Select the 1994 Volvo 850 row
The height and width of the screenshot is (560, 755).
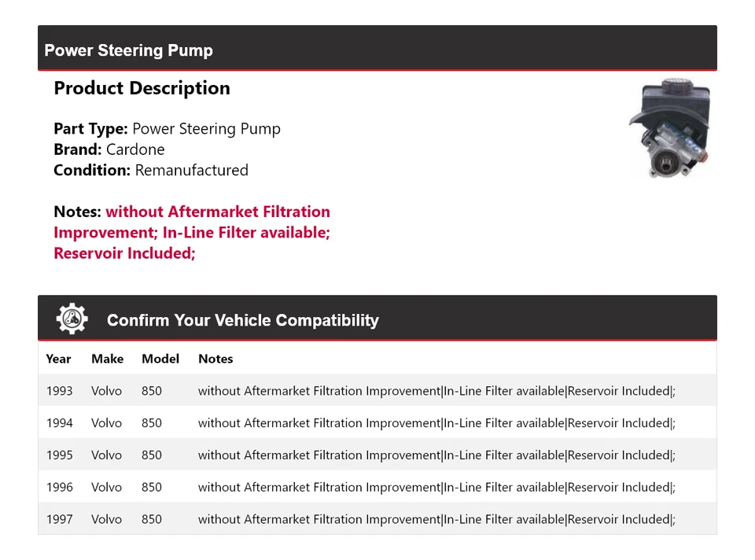point(377,423)
